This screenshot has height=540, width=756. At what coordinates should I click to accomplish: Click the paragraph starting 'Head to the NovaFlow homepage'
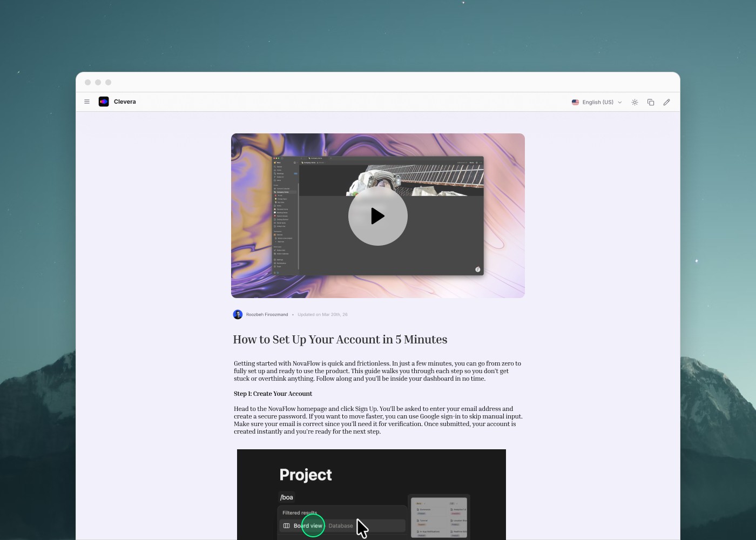[x=378, y=420]
